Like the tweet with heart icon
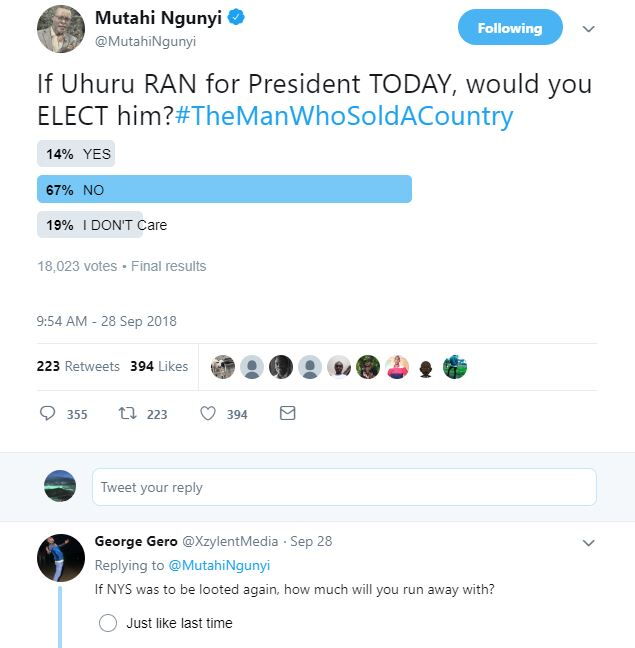 click(x=208, y=413)
